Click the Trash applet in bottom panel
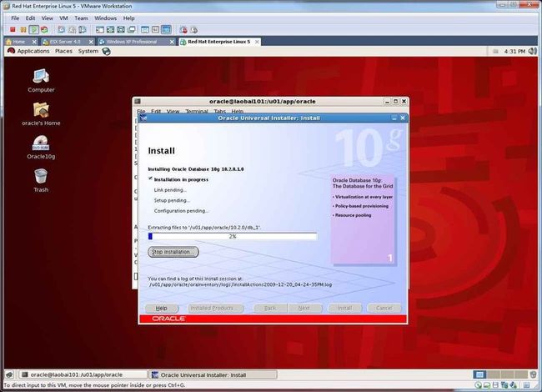This screenshot has width=542, height=392. (534, 374)
